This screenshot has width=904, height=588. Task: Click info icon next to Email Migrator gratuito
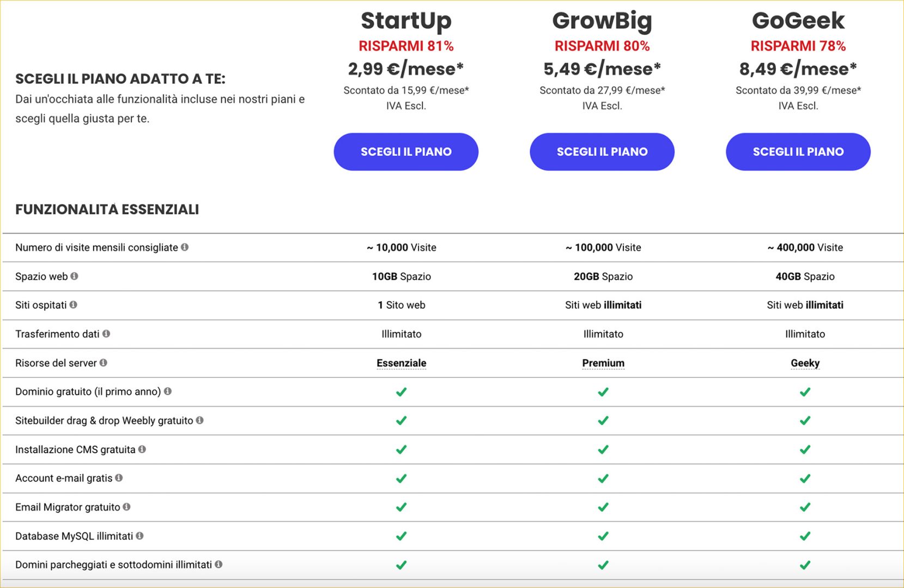click(126, 507)
